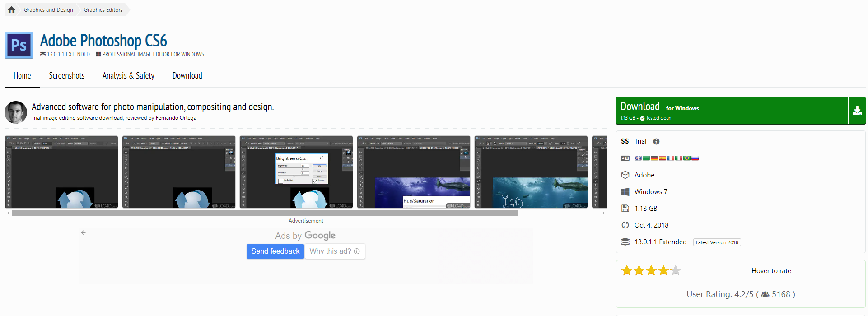Click the Latest Version 2018 badge
Image resolution: width=868 pixels, height=316 pixels.
point(717,242)
